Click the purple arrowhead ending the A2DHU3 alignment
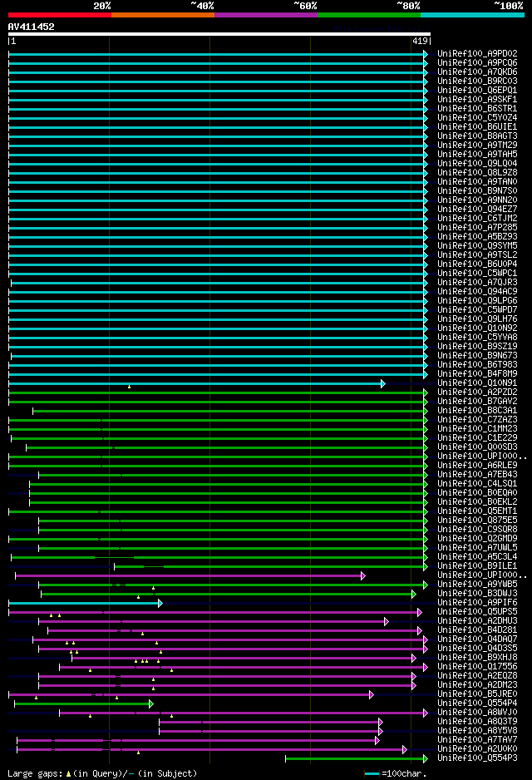This screenshot has height=780, width=532. (387, 622)
